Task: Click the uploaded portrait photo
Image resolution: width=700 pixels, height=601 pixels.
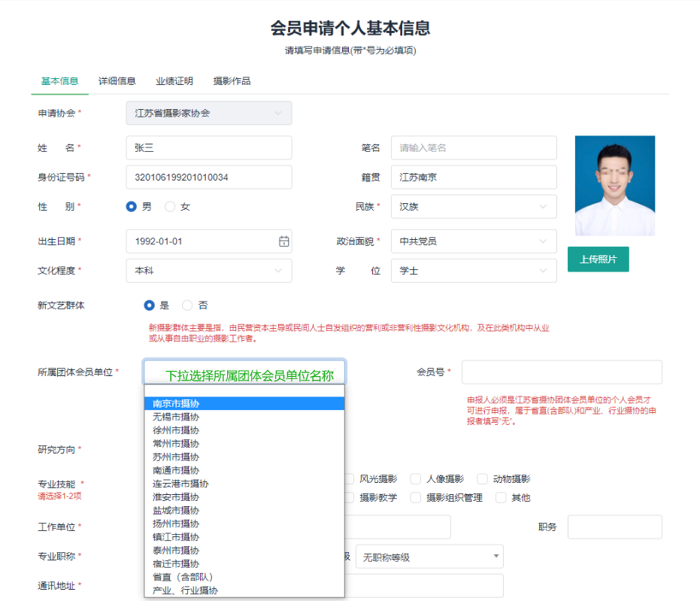Action: point(614,185)
